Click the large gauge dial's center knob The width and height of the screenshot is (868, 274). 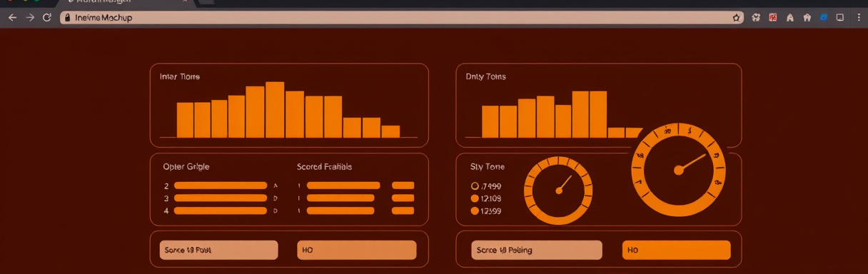[x=679, y=170]
